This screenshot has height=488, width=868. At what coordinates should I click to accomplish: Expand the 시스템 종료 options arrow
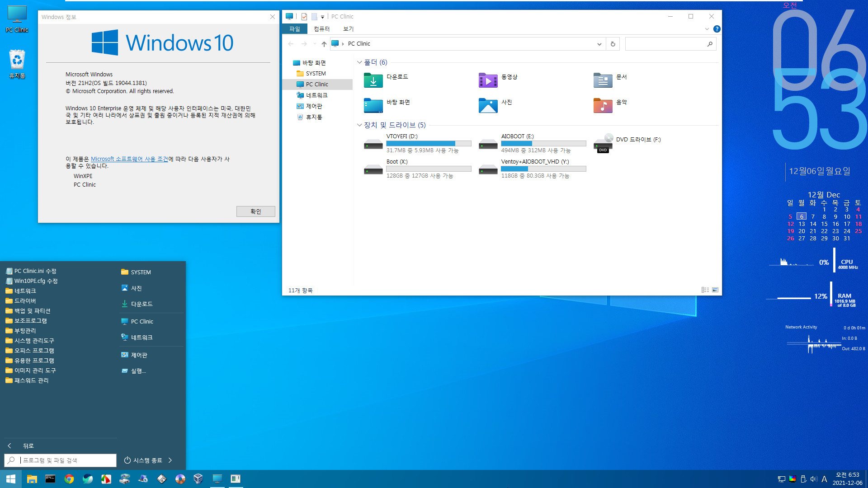coord(170,460)
